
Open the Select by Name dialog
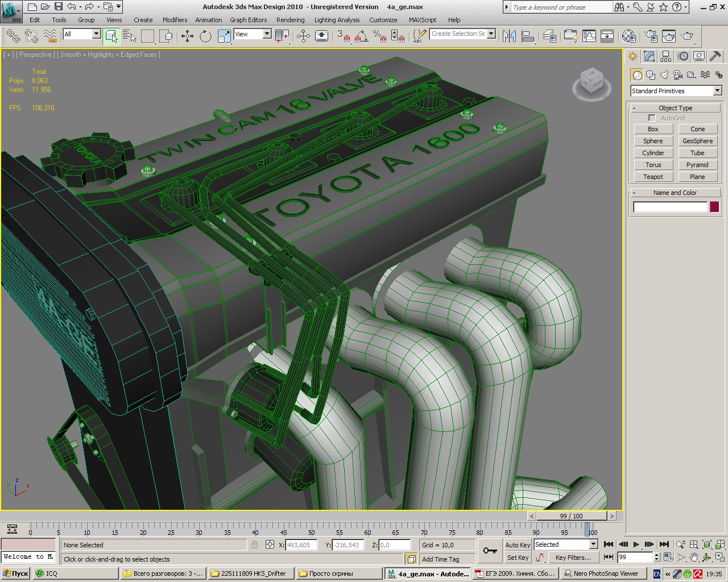130,36
